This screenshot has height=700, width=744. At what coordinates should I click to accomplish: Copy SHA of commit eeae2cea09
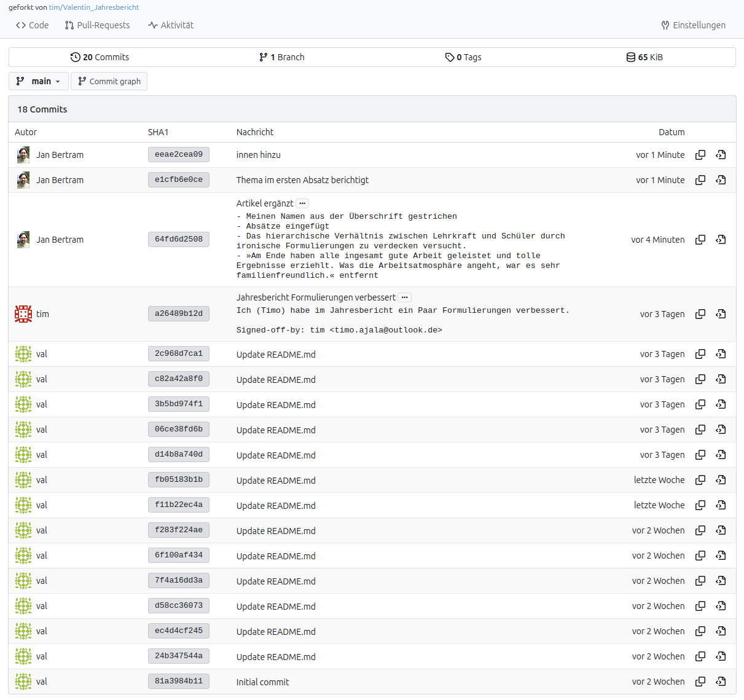click(700, 155)
